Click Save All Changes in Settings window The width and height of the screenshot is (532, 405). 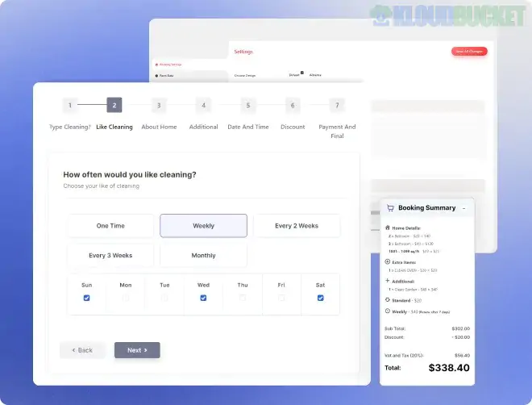click(469, 52)
